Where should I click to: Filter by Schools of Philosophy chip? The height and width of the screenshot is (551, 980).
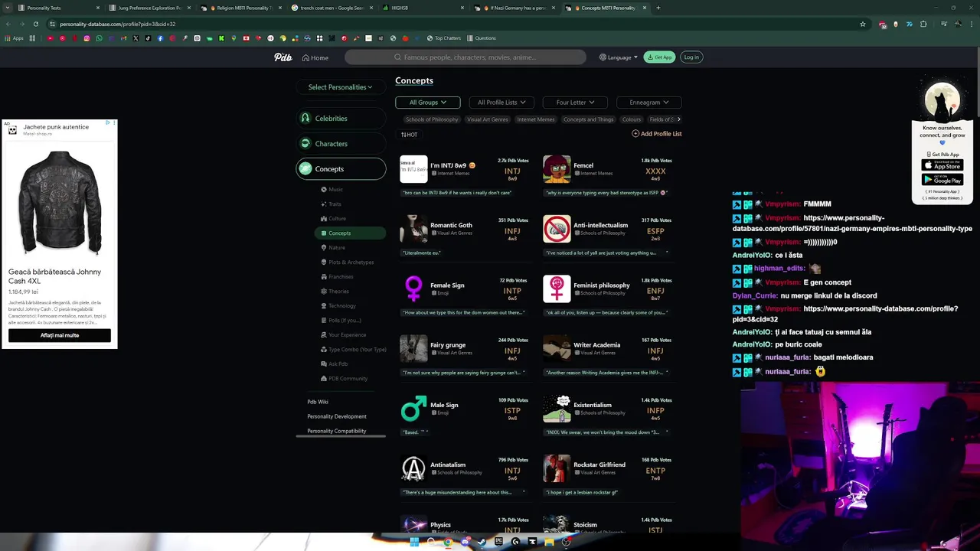coord(432,119)
